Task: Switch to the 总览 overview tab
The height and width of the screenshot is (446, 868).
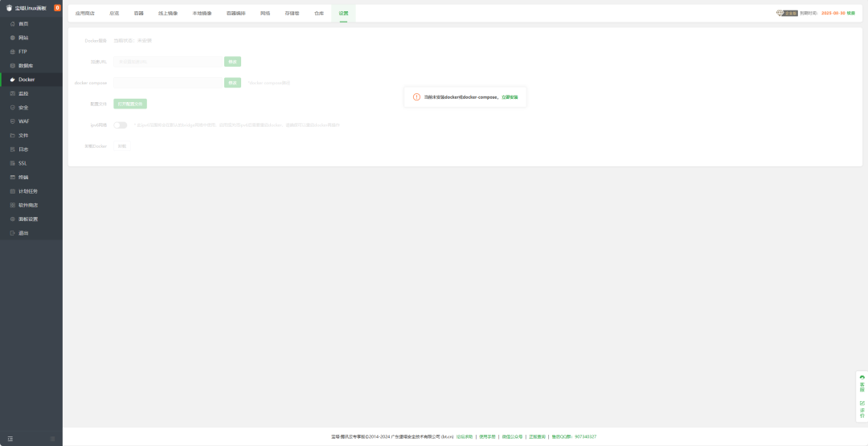Action: 114,14
